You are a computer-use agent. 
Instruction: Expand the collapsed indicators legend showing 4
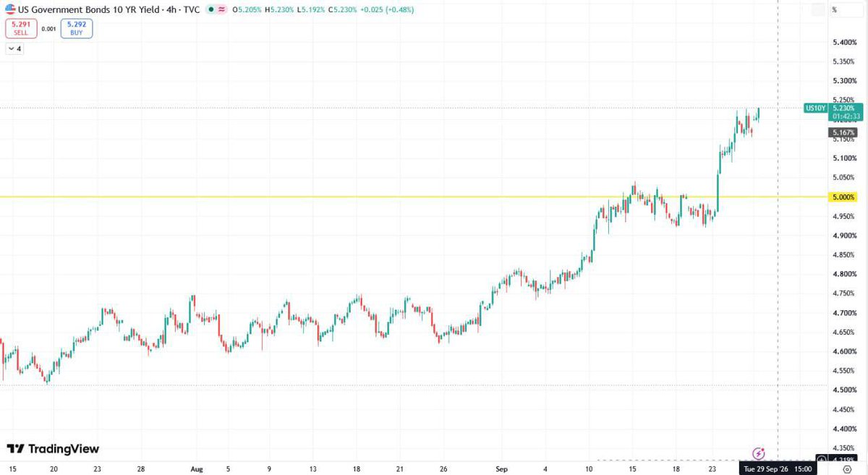click(14, 49)
